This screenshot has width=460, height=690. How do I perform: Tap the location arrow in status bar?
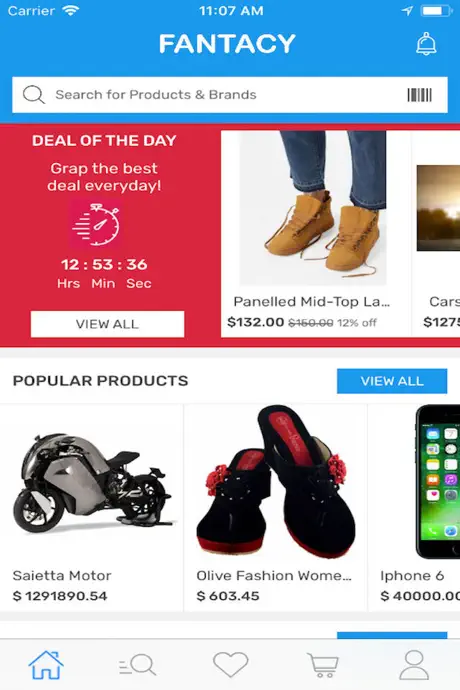point(407,11)
